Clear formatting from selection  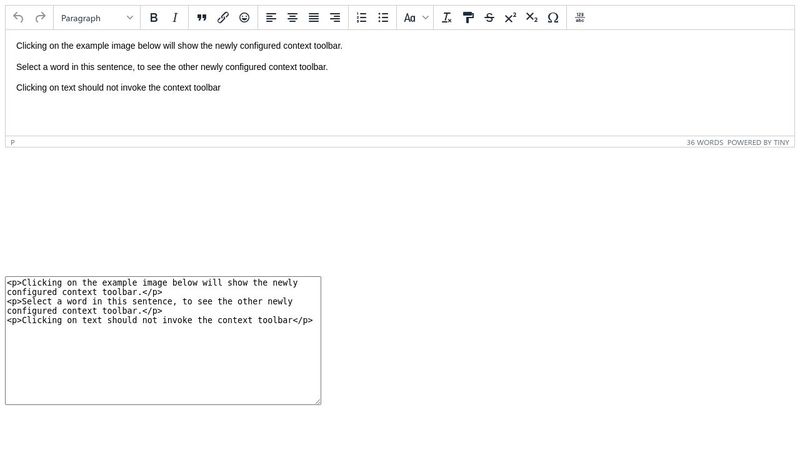(x=446, y=18)
